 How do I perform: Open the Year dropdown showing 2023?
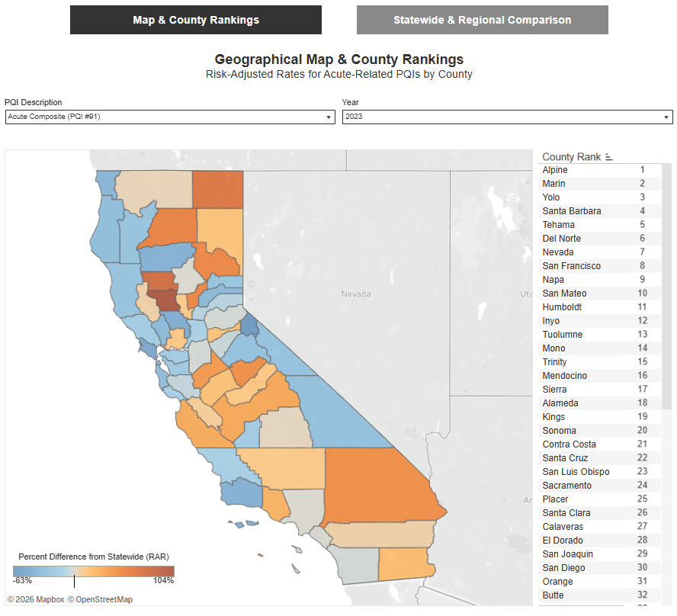[x=666, y=117]
